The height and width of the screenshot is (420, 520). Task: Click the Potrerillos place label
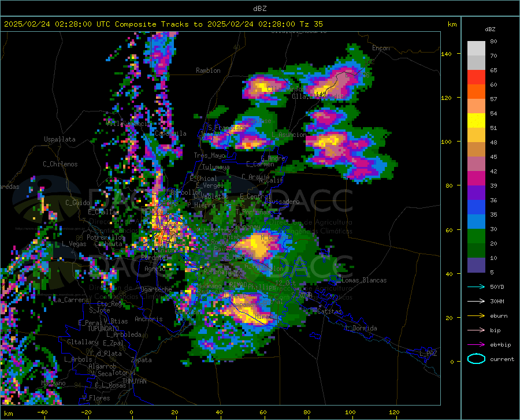[x=106, y=237]
